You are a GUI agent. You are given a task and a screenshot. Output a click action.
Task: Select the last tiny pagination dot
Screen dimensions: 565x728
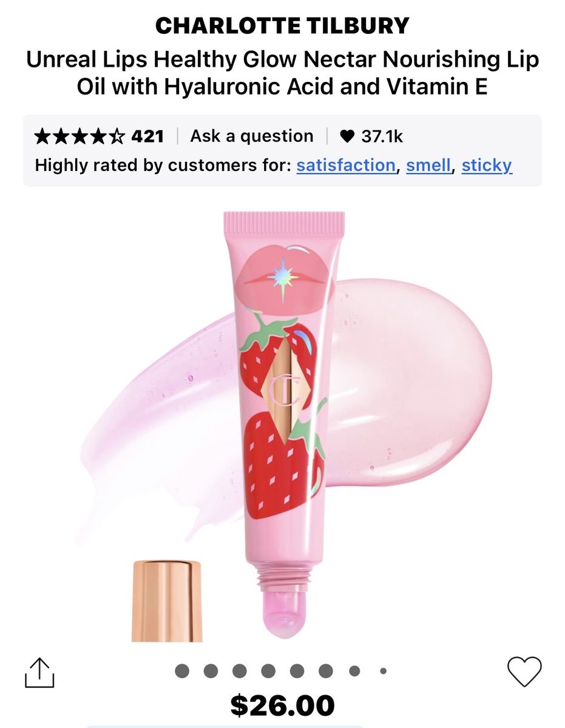click(384, 671)
